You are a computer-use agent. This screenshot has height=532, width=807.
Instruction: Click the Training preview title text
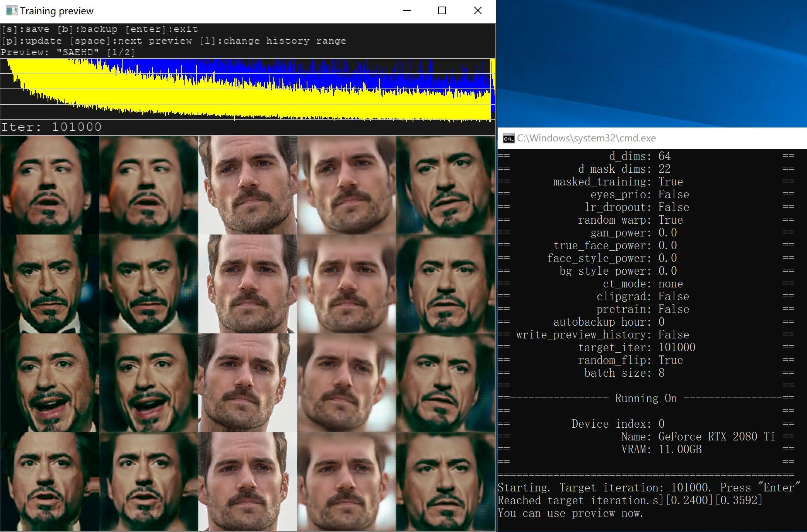(57, 11)
